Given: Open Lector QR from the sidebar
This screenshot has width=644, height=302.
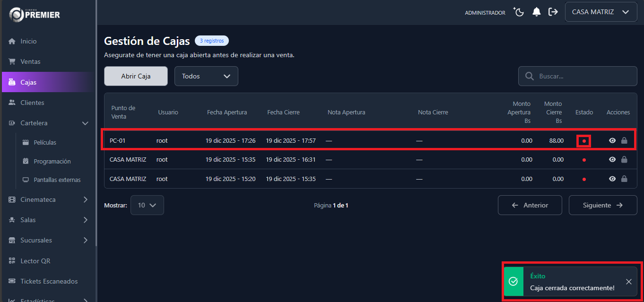Looking at the screenshot, I should pyautogui.click(x=35, y=261).
